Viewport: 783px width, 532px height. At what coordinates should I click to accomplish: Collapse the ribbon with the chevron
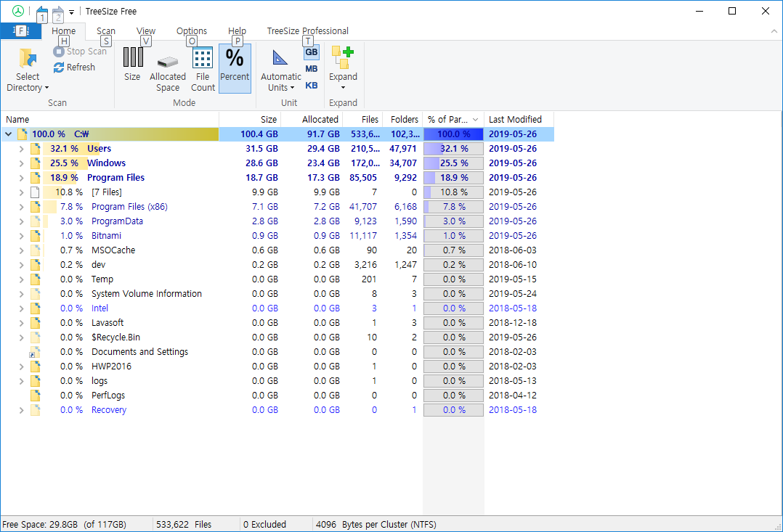(774, 31)
